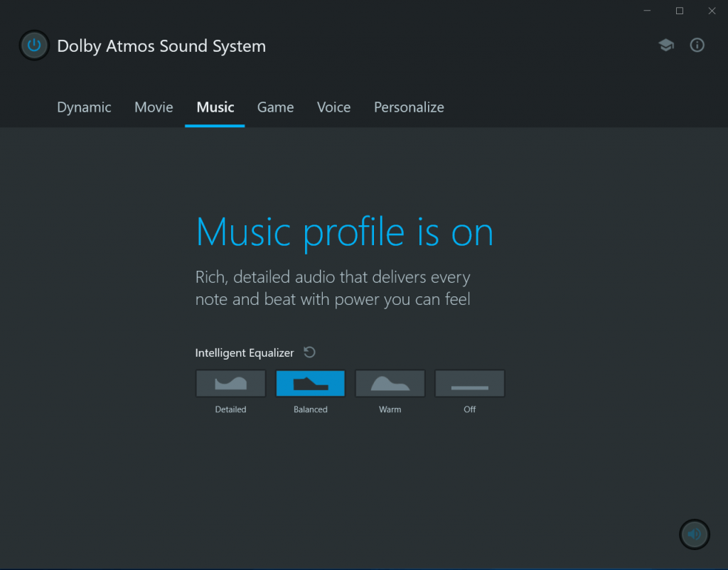The image size is (728, 570).
Task: Click the Dolby power icon to toggle audio processing
Action: click(33, 45)
